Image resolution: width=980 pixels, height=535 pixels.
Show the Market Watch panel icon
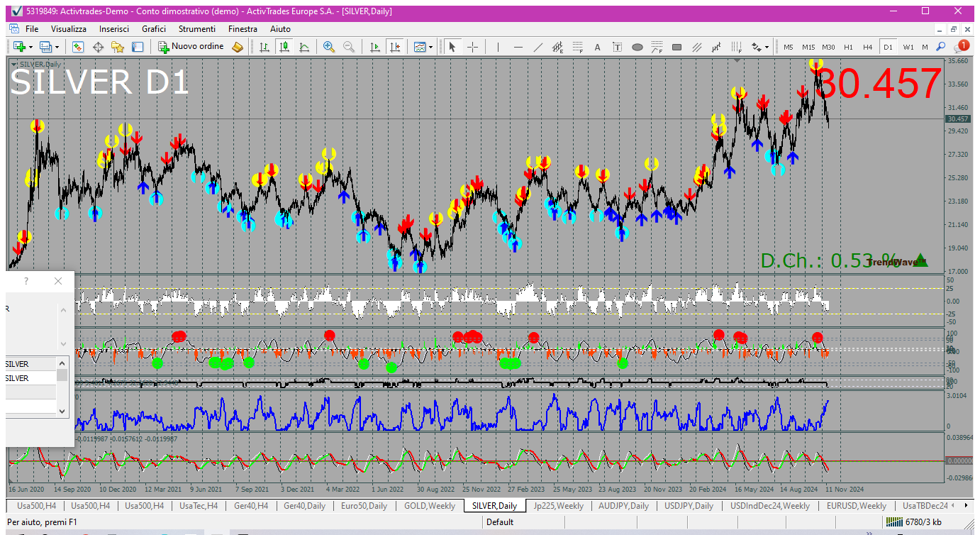point(78,47)
